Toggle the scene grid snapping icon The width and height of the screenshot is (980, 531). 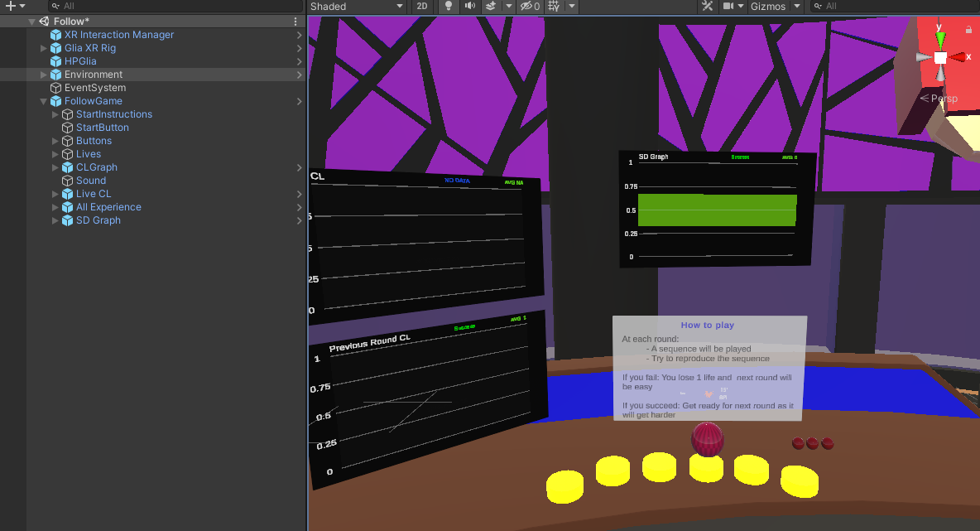pyautogui.click(x=554, y=7)
